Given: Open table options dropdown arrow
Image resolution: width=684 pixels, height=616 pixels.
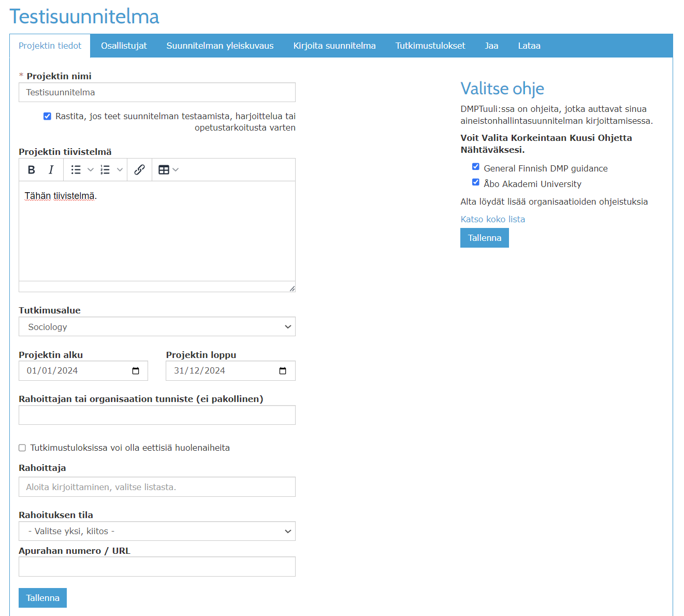Looking at the screenshot, I should click(176, 170).
